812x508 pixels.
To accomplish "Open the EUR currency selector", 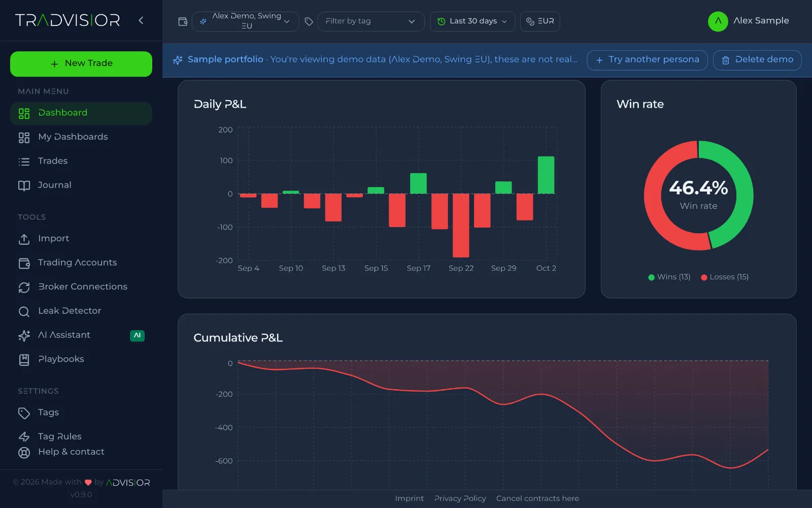I will click(540, 21).
